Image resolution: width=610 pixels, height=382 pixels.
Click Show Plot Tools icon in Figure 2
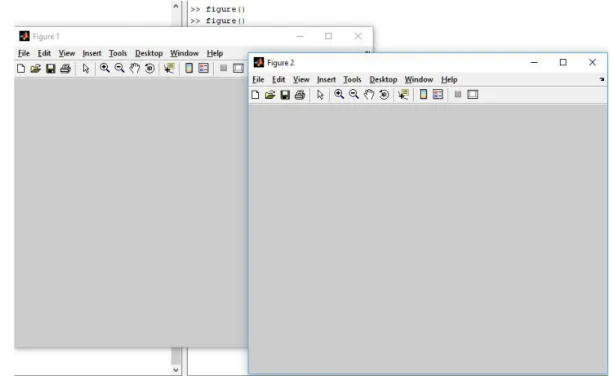point(473,94)
